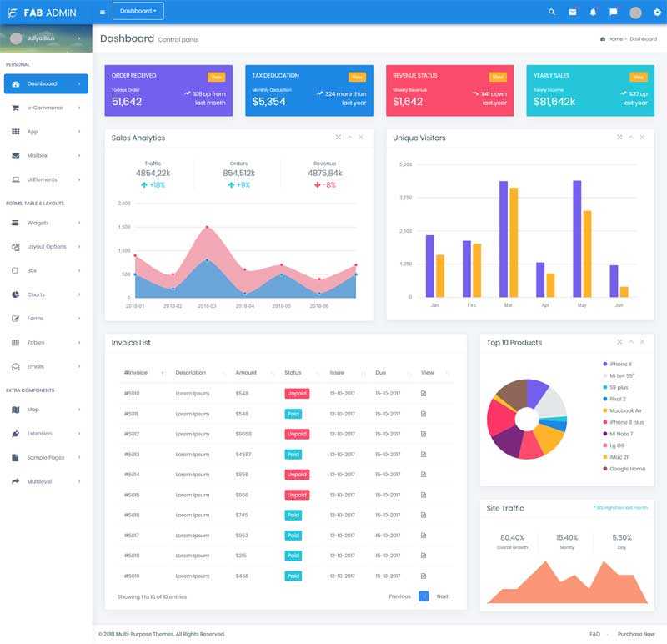Click Home in the breadcrumb navigation
667x644 pixels.
[614, 38]
